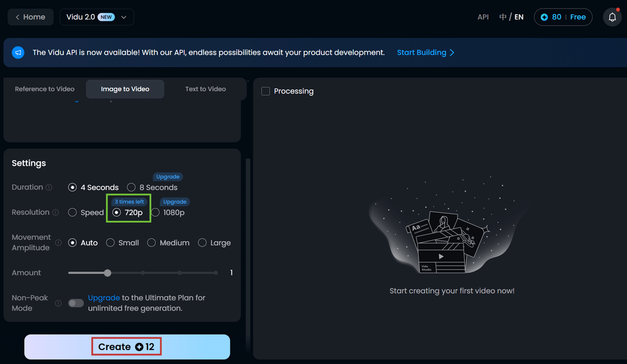The height and width of the screenshot is (364, 627).
Task: Open the Vidu 2.0 model dropdown
Action: click(x=97, y=17)
